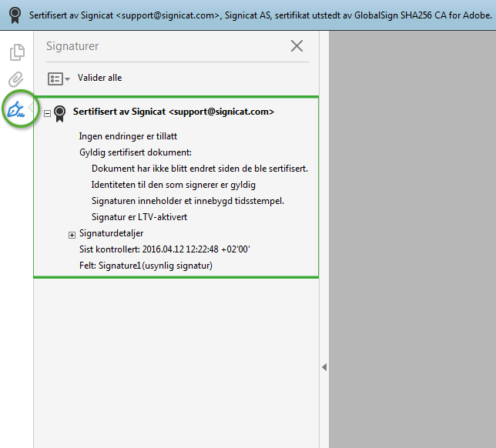
Task: Select 'Ingen endringer er tillatt' line
Action: coord(128,136)
